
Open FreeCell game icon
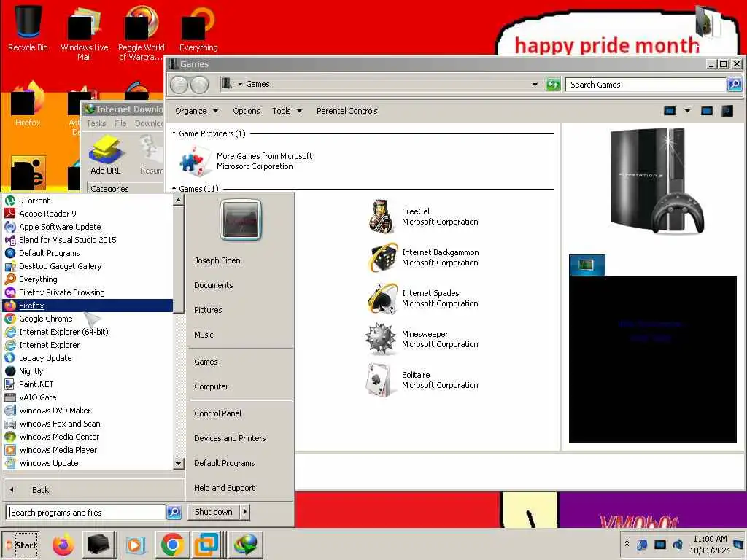tap(382, 217)
